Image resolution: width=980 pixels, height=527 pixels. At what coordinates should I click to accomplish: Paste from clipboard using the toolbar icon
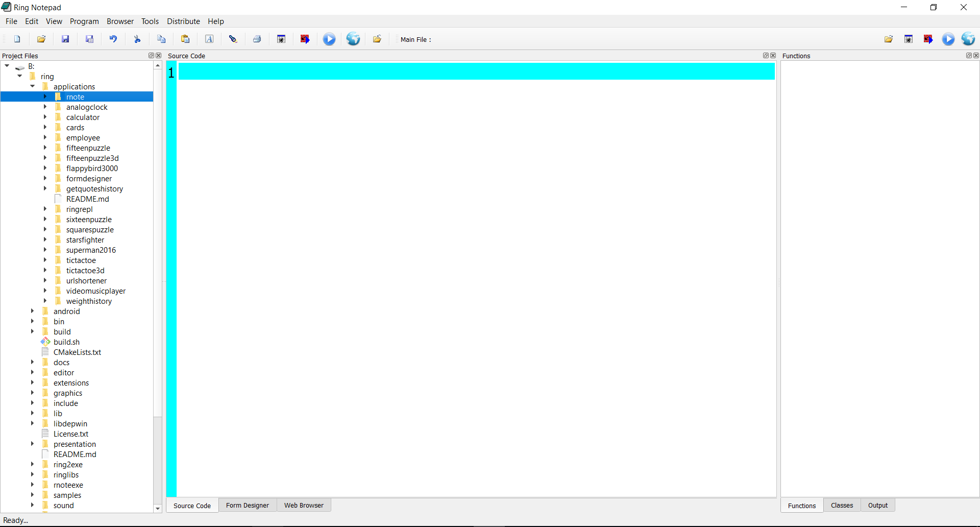[x=185, y=39]
